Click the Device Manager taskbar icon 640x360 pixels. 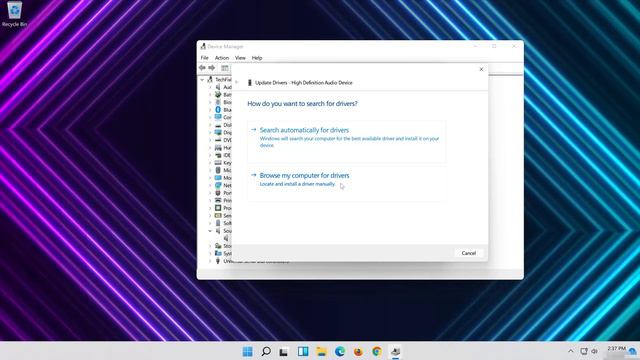(395, 351)
